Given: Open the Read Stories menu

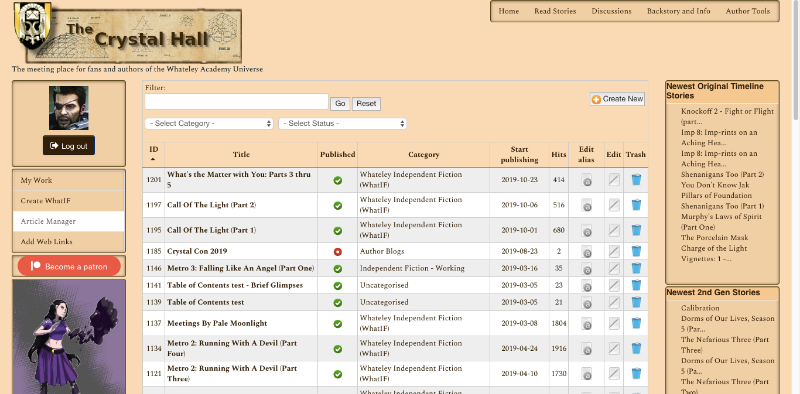Looking at the screenshot, I should [555, 11].
